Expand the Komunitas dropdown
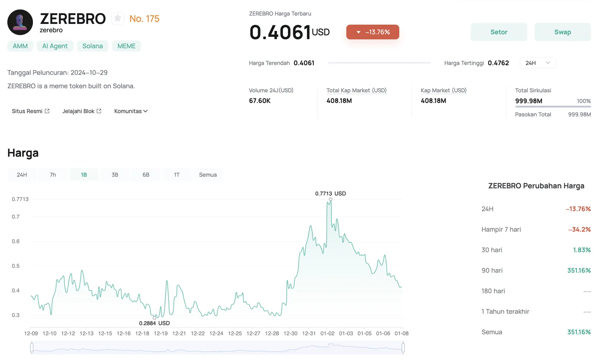This screenshot has height=364, width=606. (x=131, y=111)
